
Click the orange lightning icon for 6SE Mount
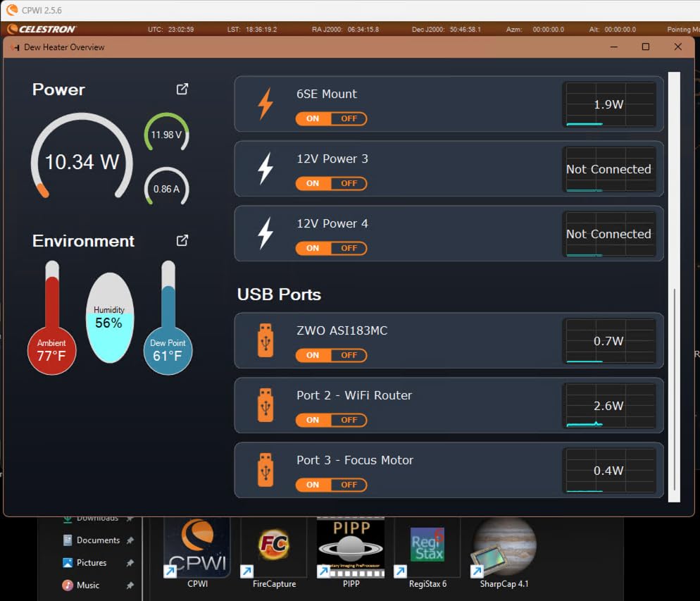pyautogui.click(x=265, y=104)
